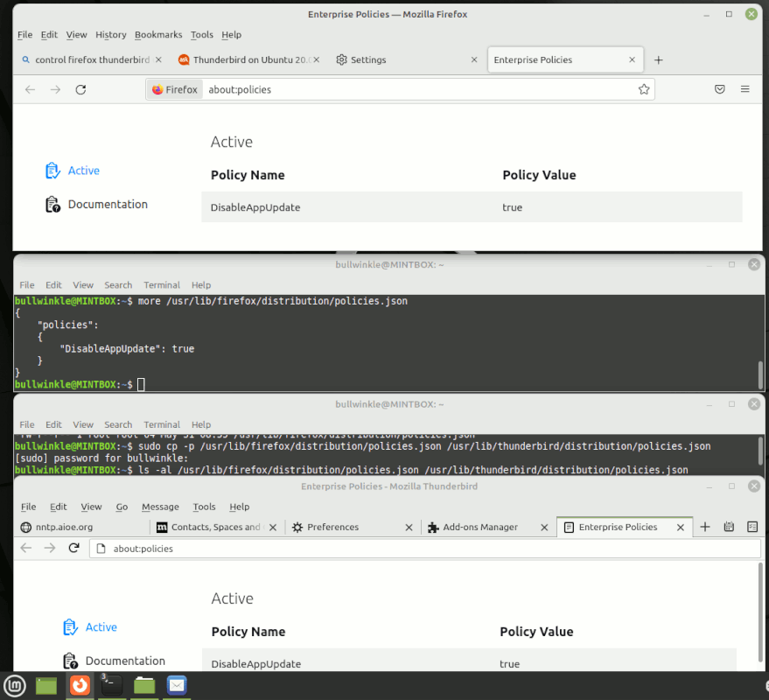769x700 pixels.
Task: Click Thunderbird page vertical scrollbar
Action: [x=760, y=613]
